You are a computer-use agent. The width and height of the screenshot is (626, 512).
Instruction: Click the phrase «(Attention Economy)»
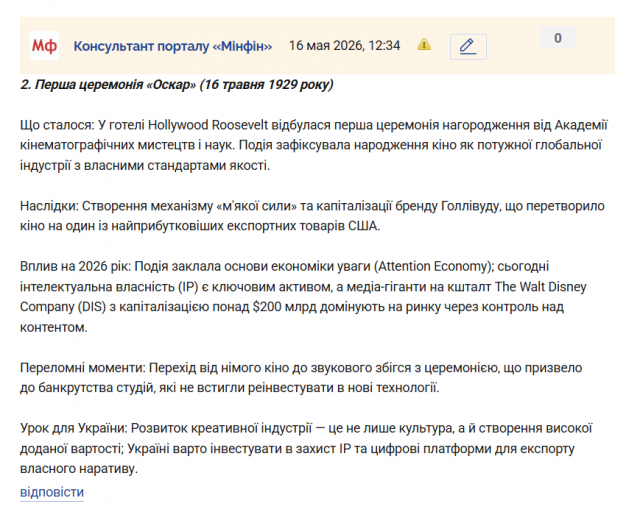(434, 266)
